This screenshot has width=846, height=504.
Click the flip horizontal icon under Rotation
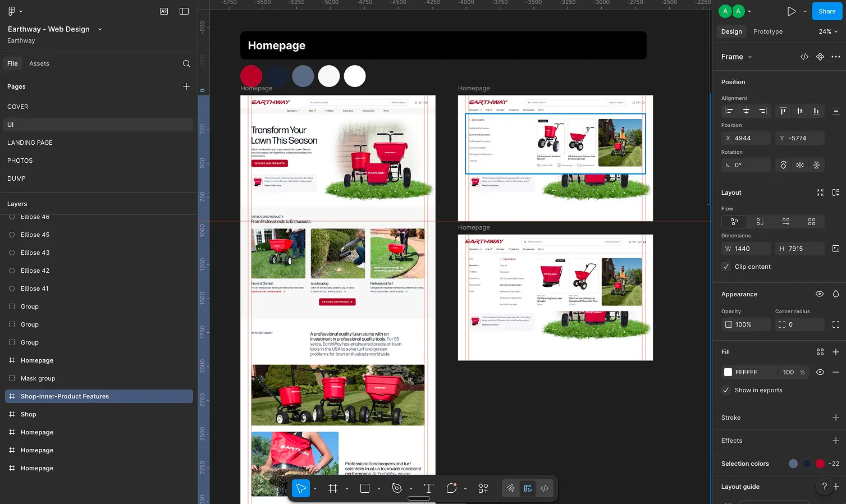coord(799,164)
